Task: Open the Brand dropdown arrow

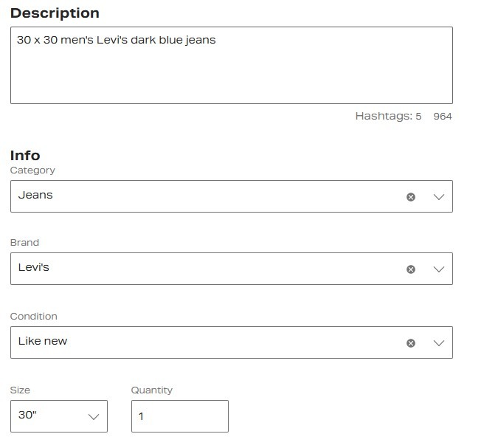Action: click(438, 269)
